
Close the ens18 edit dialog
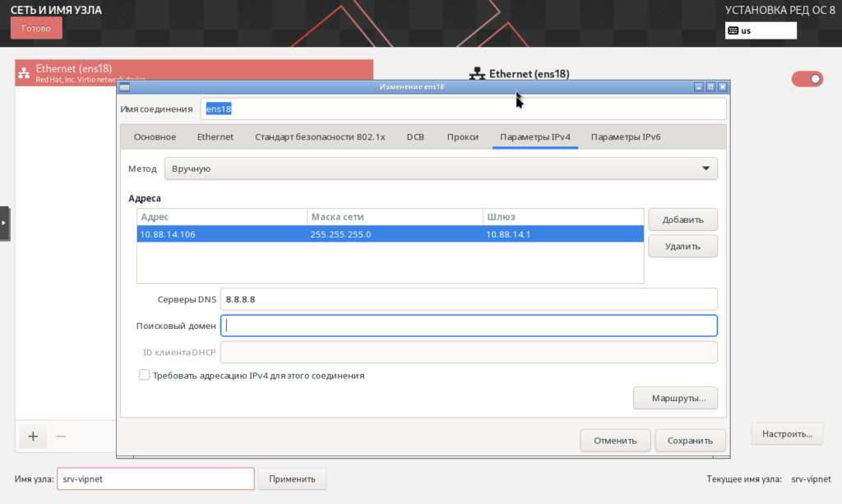pyautogui.click(x=723, y=86)
